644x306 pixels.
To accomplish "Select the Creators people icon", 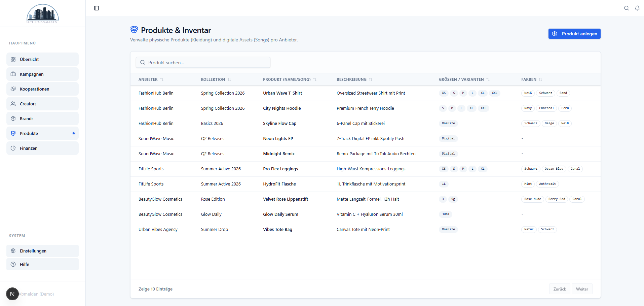I will tap(13, 104).
